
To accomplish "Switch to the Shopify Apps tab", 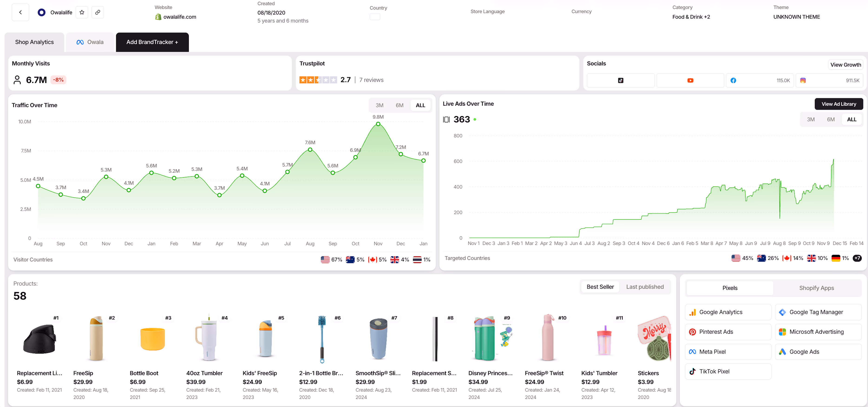I will click(816, 288).
